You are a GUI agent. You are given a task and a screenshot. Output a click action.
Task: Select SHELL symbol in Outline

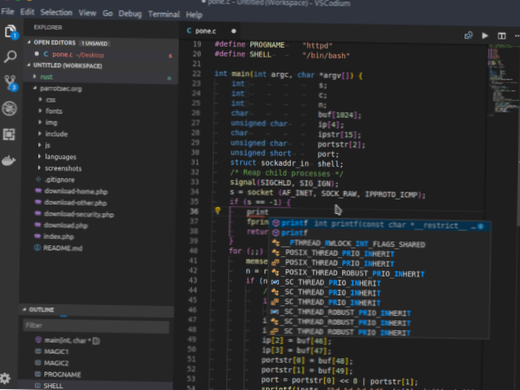point(53,385)
